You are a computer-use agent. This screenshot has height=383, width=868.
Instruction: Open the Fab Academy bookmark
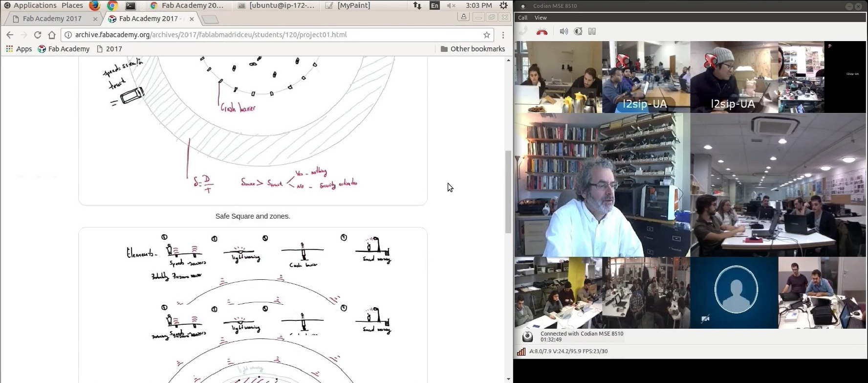[64, 49]
